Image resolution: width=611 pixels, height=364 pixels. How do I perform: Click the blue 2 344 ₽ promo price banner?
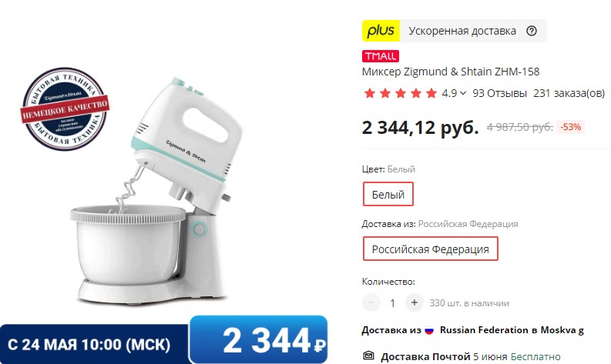coord(259,340)
